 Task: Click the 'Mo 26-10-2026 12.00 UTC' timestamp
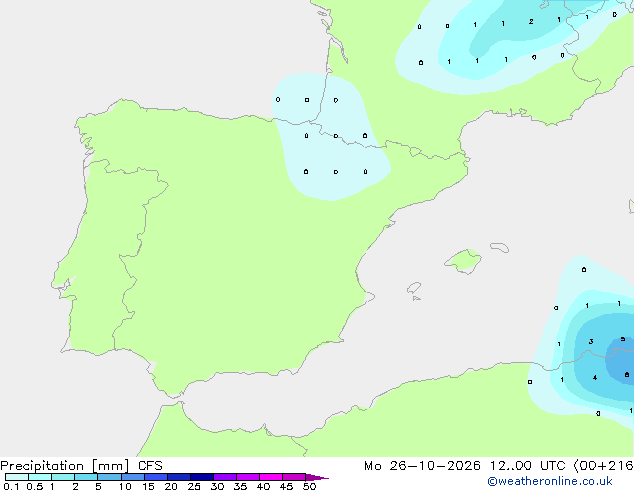click(x=464, y=466)
